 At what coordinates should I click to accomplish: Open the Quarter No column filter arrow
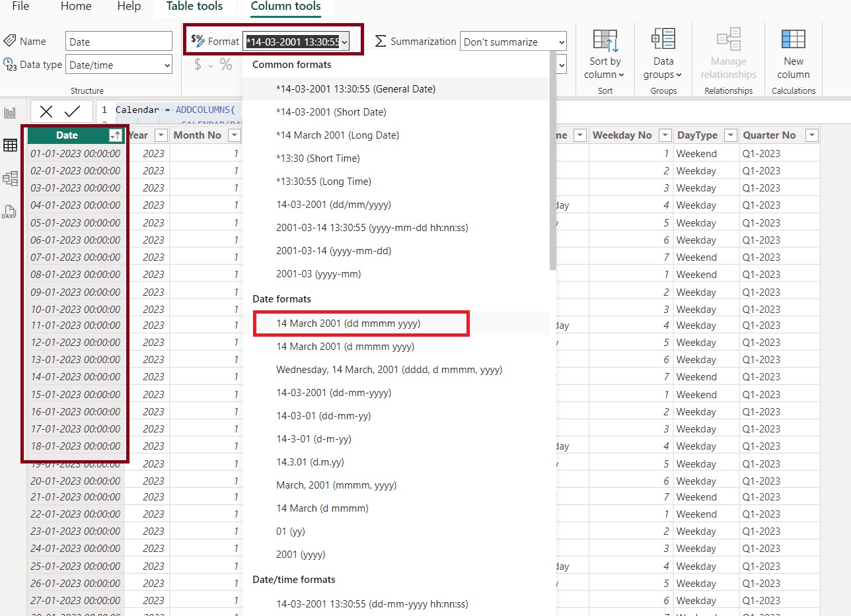[811, 135]
